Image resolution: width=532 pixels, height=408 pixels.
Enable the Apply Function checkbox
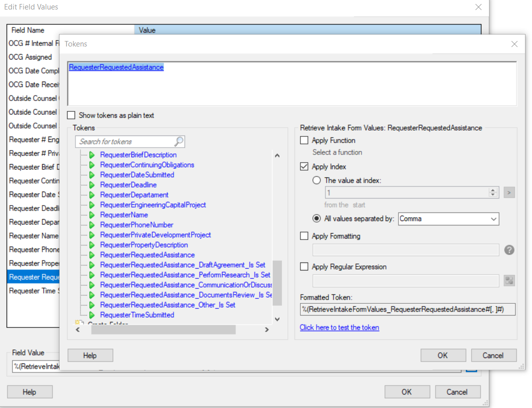click(304, 140)
